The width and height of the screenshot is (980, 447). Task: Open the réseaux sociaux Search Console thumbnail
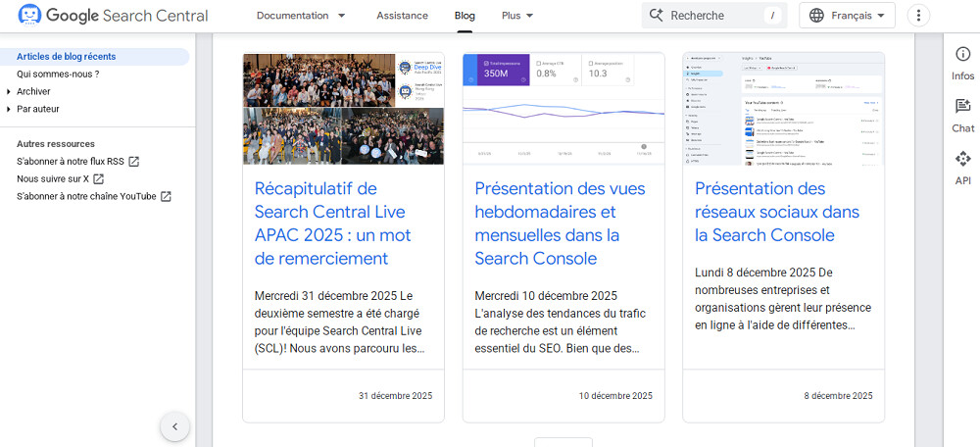tap(783, 109)
